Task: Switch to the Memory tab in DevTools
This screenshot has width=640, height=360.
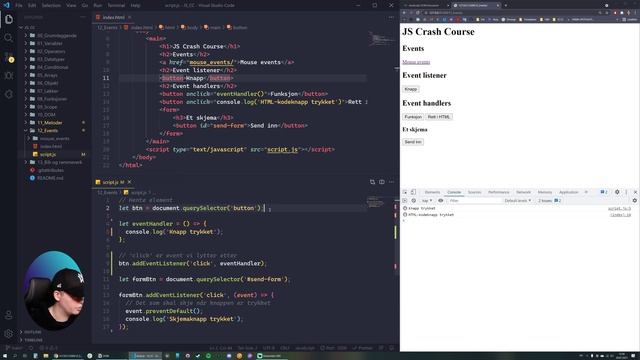Action: point(544,192)
